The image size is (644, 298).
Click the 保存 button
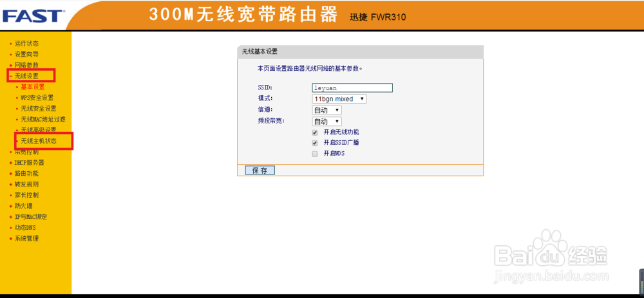coord(260,171)
